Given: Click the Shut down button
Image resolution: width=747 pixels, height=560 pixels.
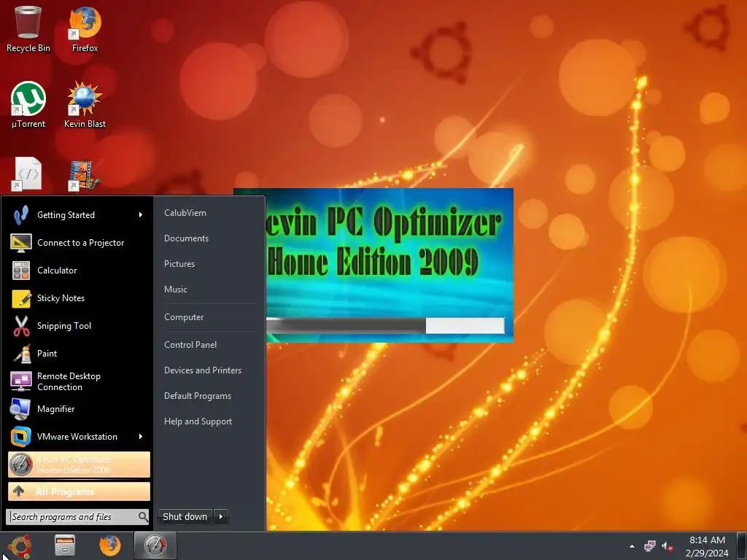Looking at the screenshot, I should (x=185, y=517).
